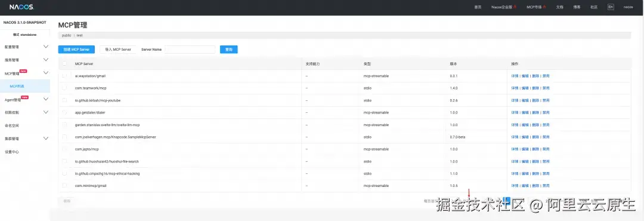The width and height of the screenshot is (644, 221).
Task: Click 禁用 for app.getdialer/dialer
Action: pyautogui.click(x=546, y=112)
